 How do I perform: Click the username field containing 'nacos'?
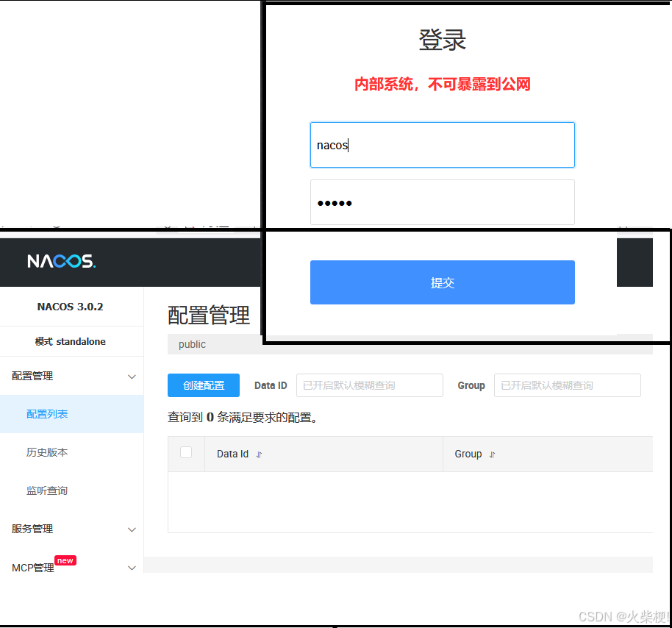pyautogui.click(x=442, y=145)
